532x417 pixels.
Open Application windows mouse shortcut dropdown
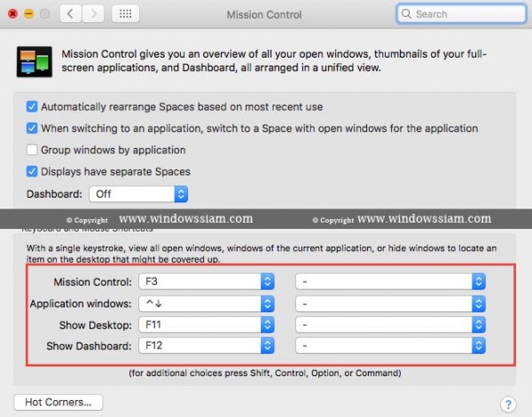click(390, 303)
